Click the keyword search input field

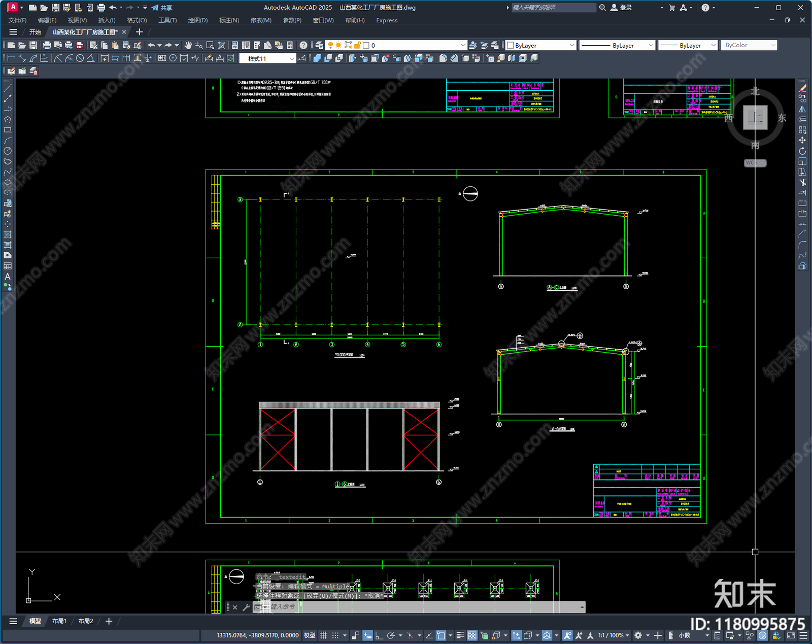pos(554,8)
